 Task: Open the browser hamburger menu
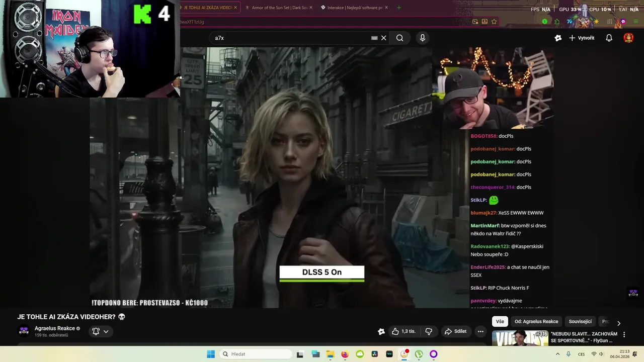(x=636, y=22)
